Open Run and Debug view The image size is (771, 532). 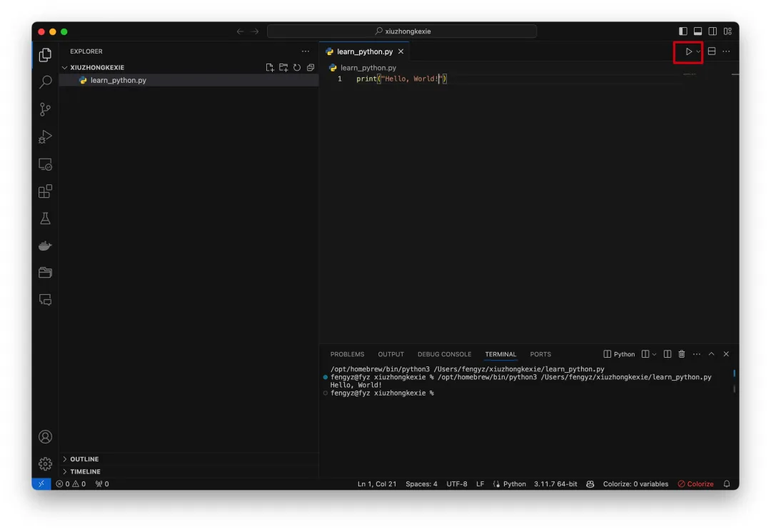coord(45,136)
